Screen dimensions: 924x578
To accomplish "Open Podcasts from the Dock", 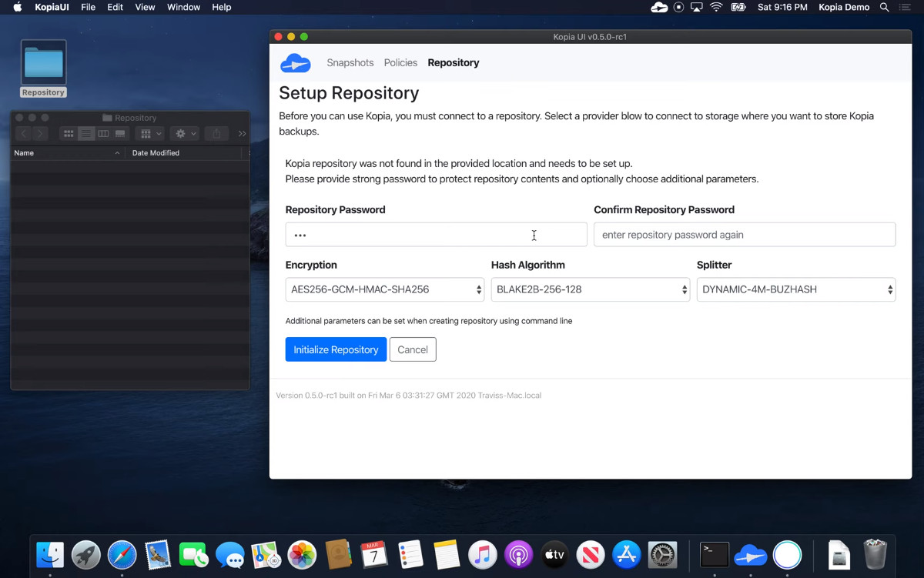I will point(519,554).
